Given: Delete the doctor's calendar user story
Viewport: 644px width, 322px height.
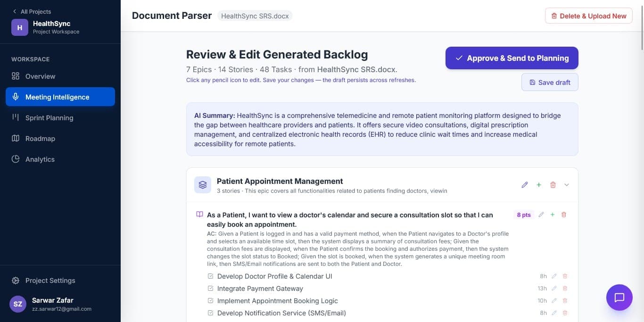Looking at the screenshot, I should 564,215.
